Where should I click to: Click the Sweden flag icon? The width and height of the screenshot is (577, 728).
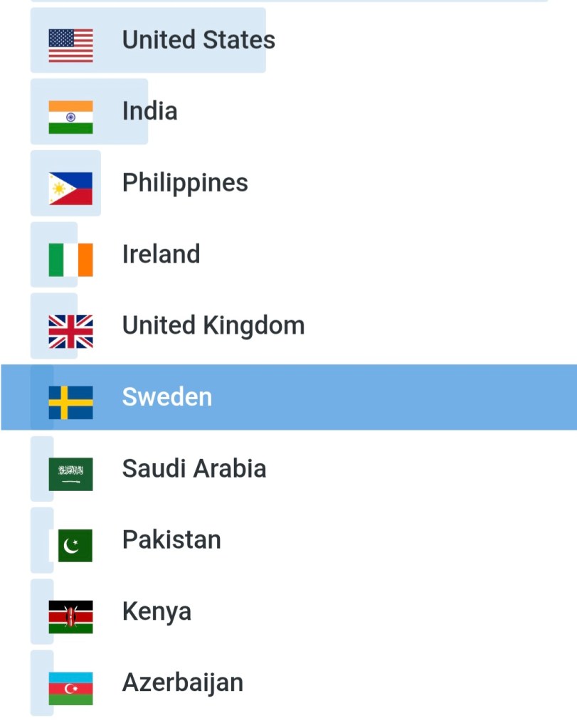point(70,403)
